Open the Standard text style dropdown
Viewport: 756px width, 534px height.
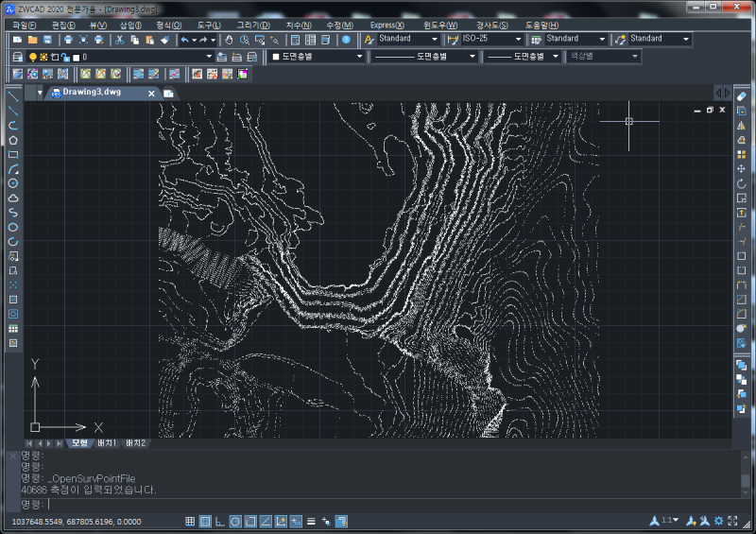click(x=434, y=40)
